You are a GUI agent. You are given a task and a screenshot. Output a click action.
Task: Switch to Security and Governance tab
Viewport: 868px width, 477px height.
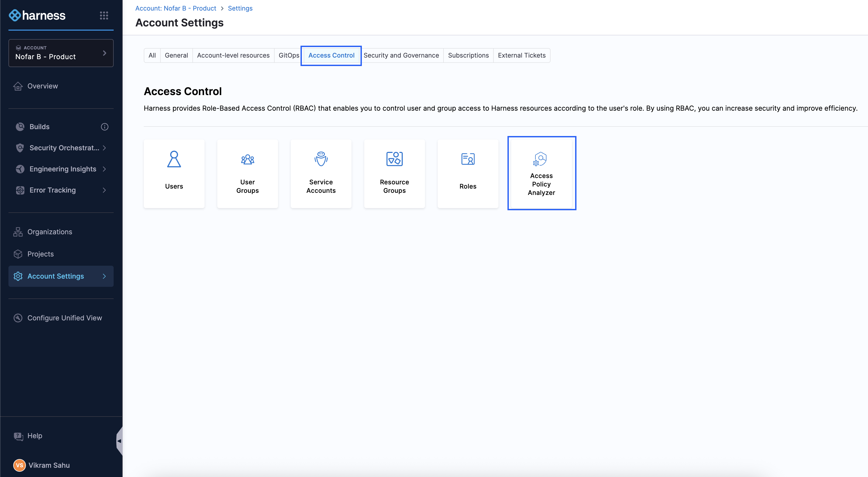pyautogui.click(x=401, y=55)
